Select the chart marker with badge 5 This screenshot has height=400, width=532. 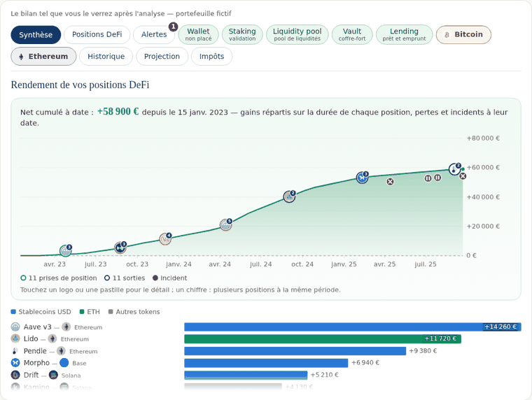pos(225,224)
